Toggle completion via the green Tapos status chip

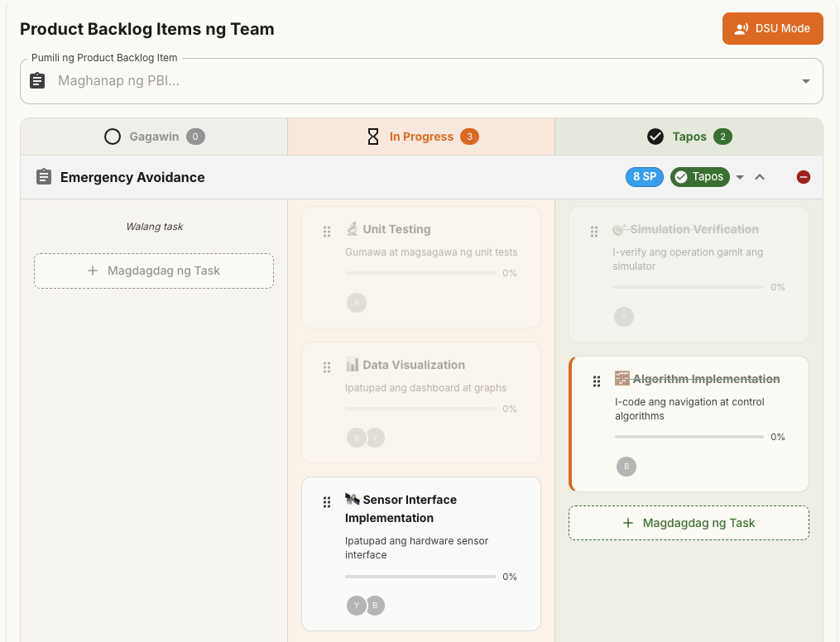point(699,176)
